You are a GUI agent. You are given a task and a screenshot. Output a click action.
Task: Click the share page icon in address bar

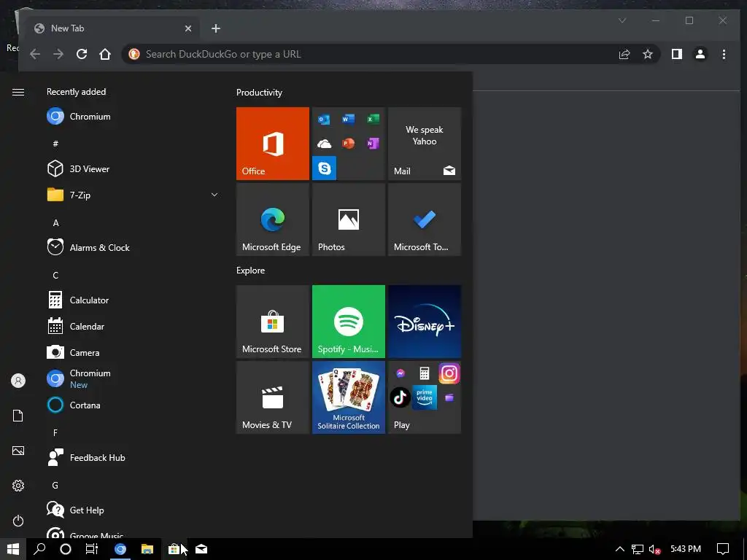(624, 54)
